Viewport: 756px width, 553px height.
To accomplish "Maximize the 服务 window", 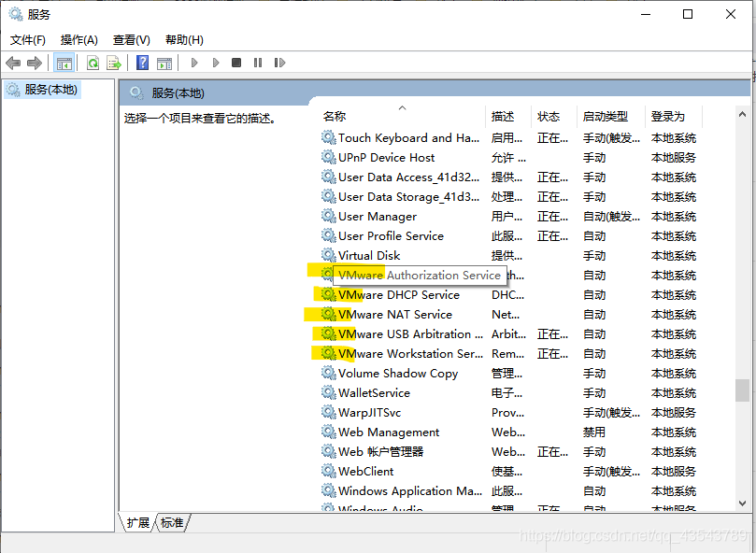I will [688, 14].
